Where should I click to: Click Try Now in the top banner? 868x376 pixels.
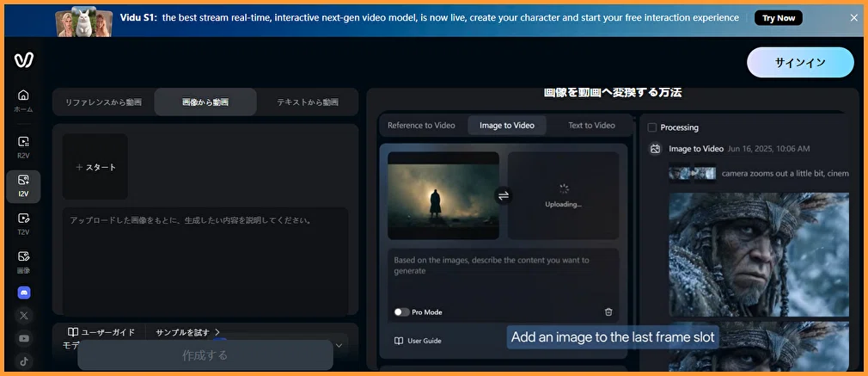pyautogui.click(x=779, y=18)
